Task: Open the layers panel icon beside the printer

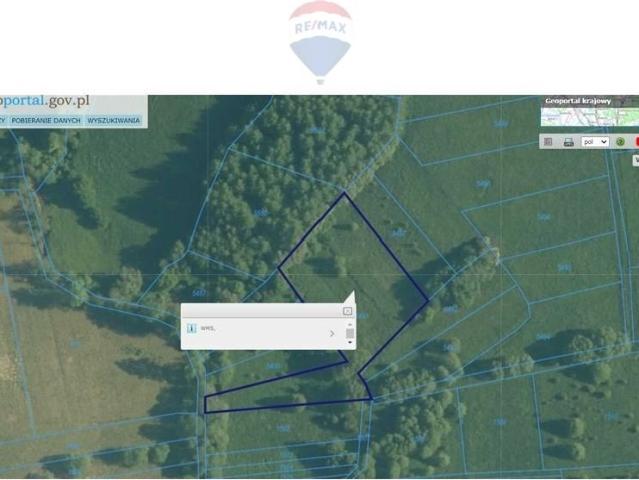Action: [548, 142]
